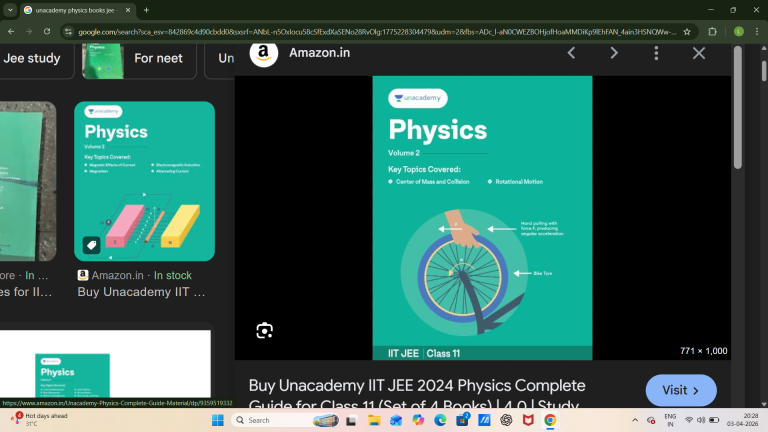Open the volume speaker icon in tray
The height and width of the screenshot is (432, 768).
(x=701, y=420)
